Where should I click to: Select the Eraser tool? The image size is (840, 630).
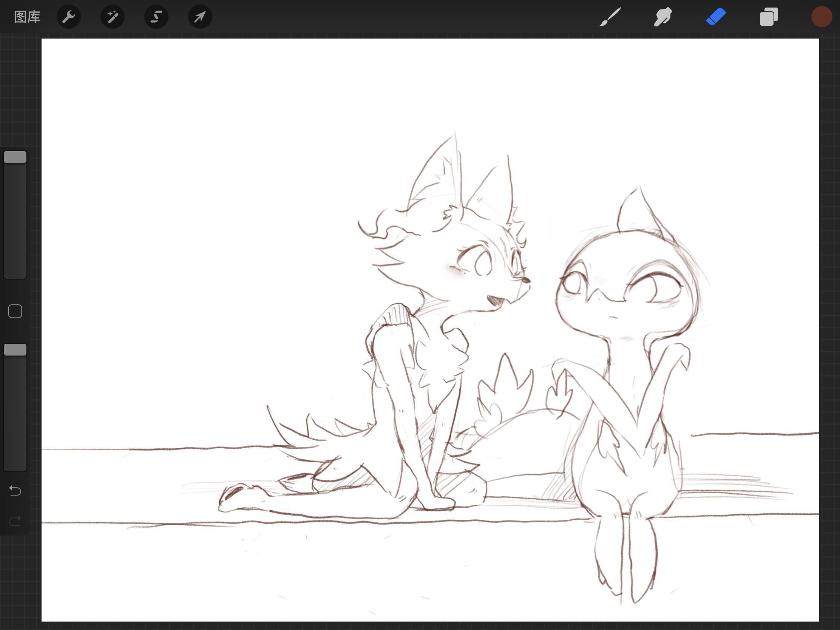[x=716, y=17]
